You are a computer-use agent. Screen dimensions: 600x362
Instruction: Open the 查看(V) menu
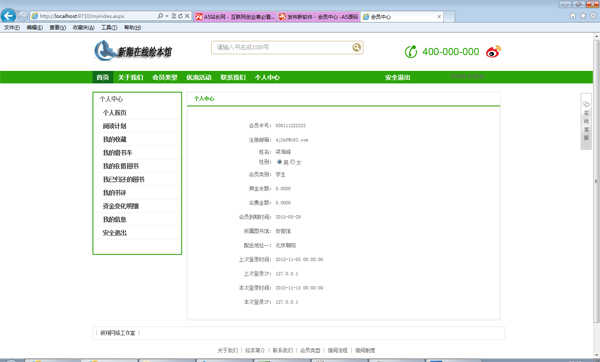click(57, 28)
